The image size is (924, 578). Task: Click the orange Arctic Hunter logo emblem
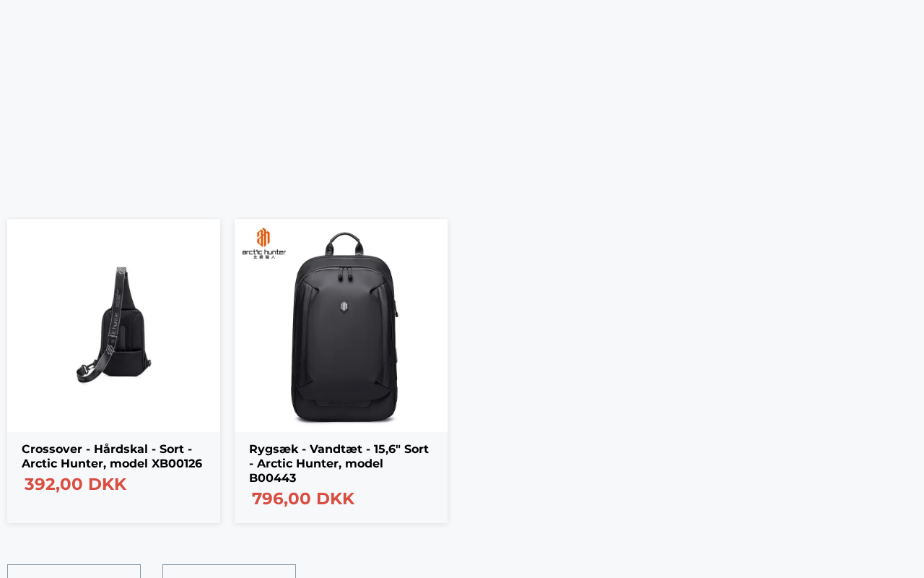(263, 237)
